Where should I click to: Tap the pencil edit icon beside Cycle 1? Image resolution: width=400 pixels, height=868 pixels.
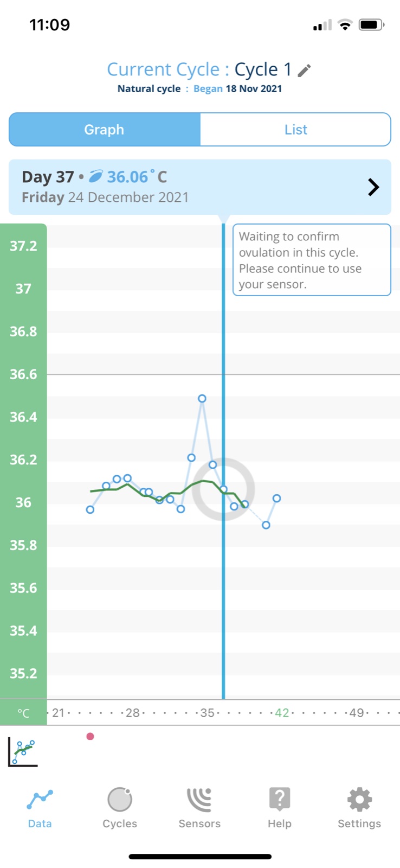[x=304, y=70]
